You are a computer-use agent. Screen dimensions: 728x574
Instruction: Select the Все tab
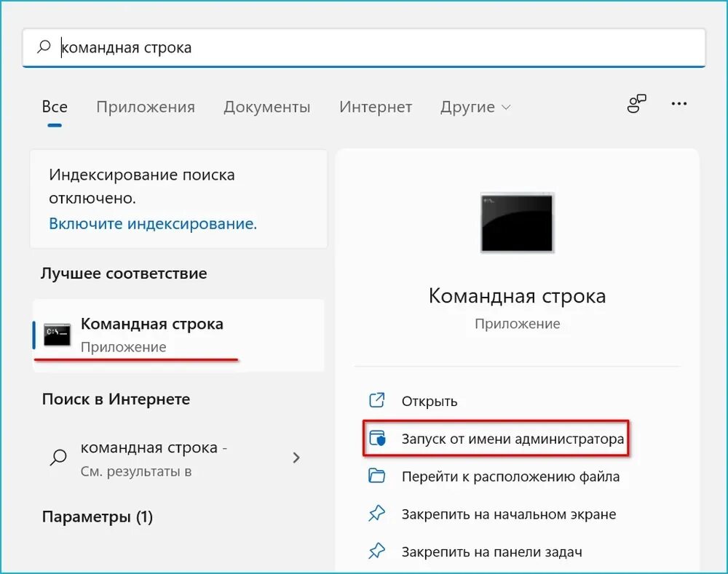tap(55, 107)
